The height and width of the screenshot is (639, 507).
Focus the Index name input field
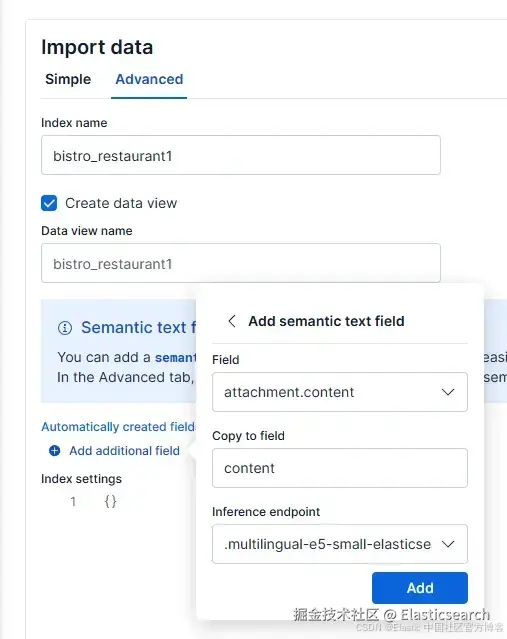(x=241, y=155)
